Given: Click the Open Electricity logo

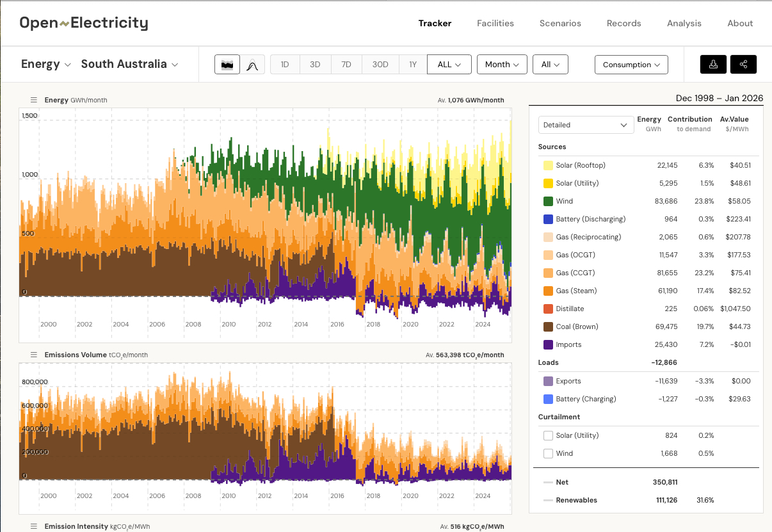Looking at the screenshot, I should 84,24.
